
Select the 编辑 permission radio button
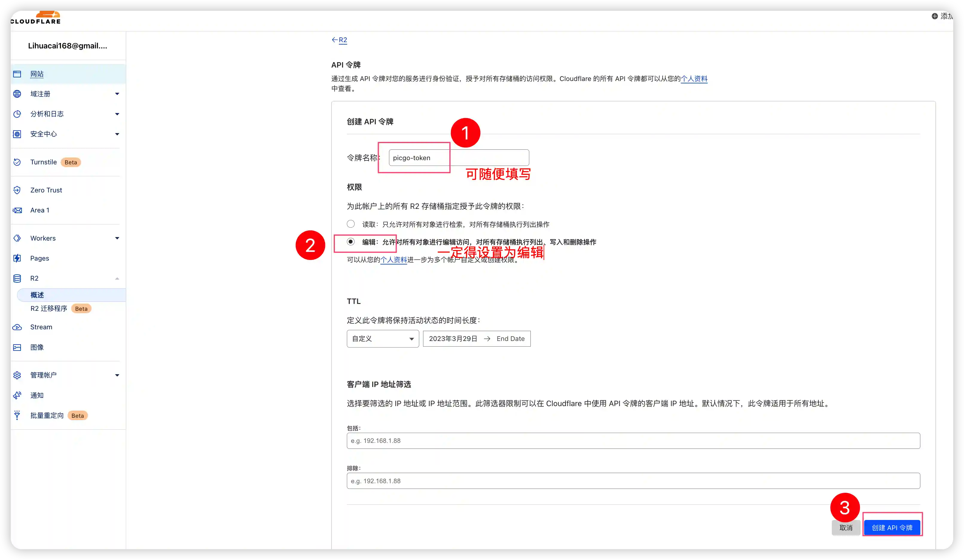pos(350,241)
